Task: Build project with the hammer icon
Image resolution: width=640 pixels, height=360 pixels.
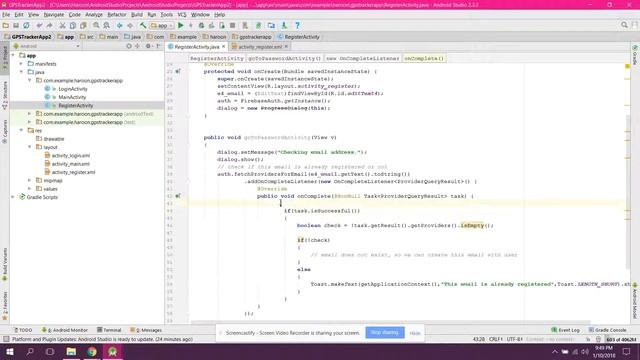Action: (143, 25)
